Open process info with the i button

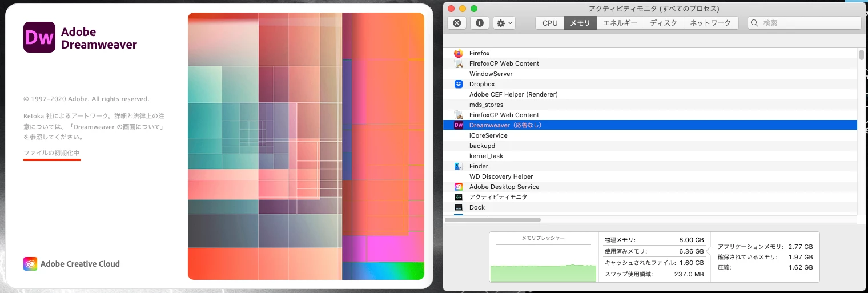(479, 23)
